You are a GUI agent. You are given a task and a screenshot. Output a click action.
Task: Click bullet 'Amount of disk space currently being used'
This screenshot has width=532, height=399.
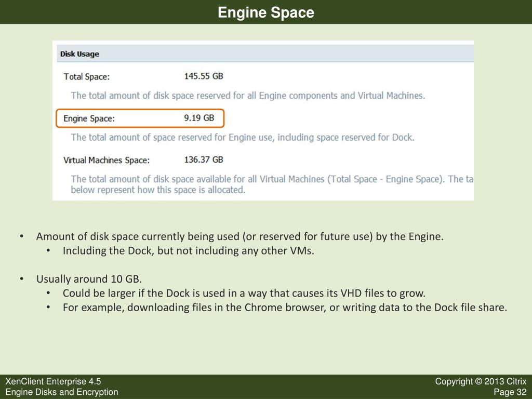(240, 236)
